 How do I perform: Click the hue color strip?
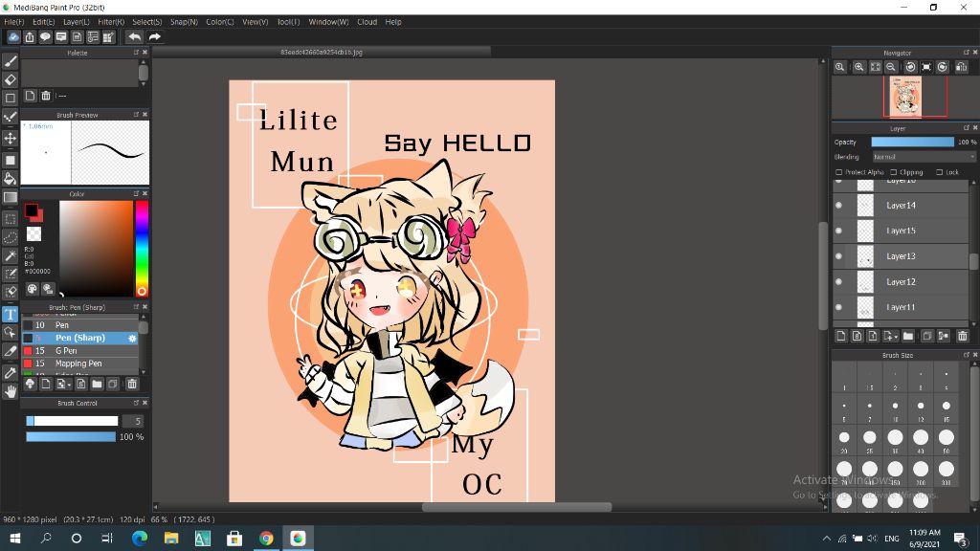pos(142,248)
